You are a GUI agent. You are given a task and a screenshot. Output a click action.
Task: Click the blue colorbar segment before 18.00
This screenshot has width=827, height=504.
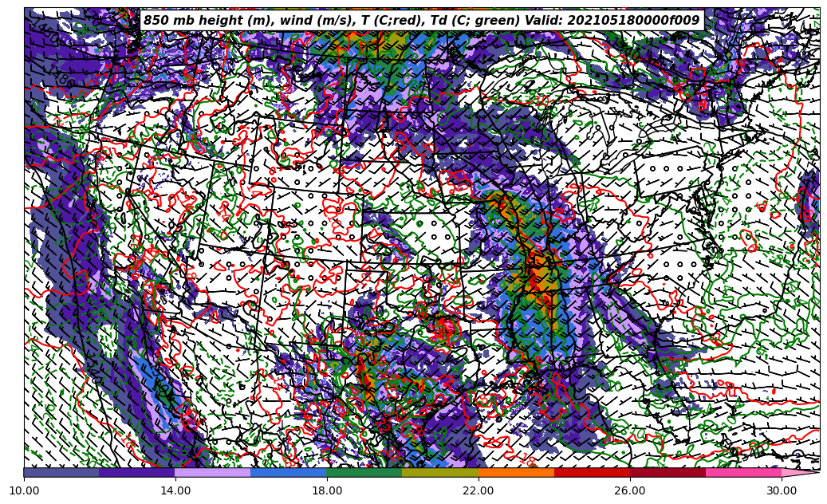click(x=289, y=472)
